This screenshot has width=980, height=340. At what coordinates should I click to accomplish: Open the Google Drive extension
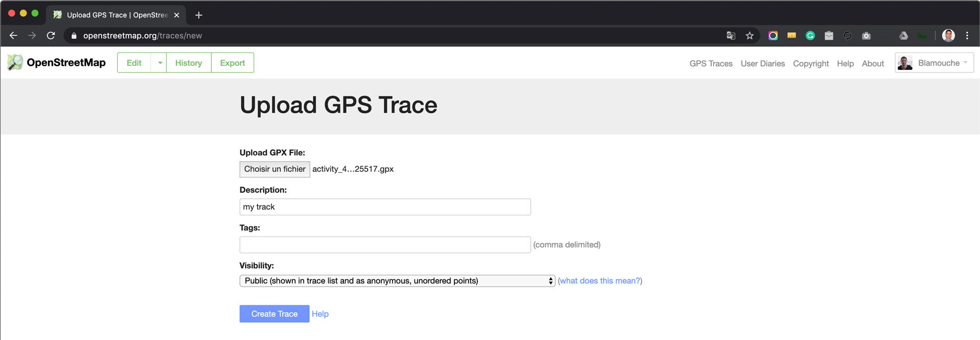click(x=903, y=36)
